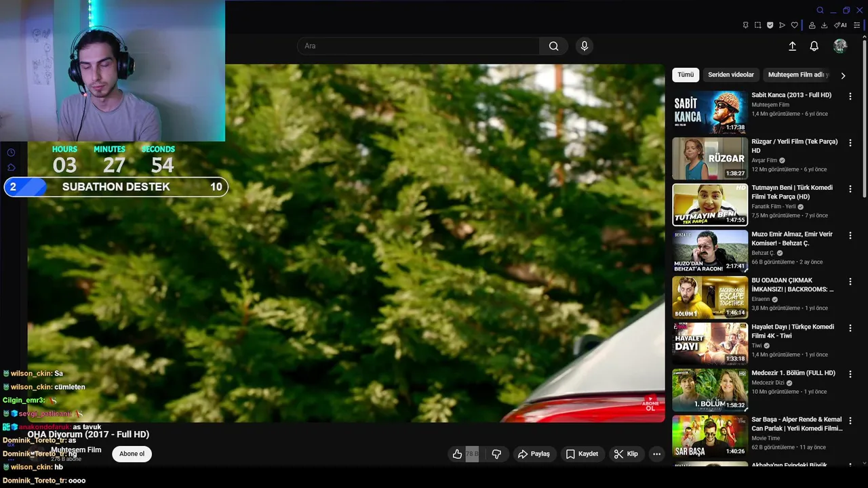Open more actions ellipsis under video
Viewport: 868px width, 488px height.
coord(656,454)
